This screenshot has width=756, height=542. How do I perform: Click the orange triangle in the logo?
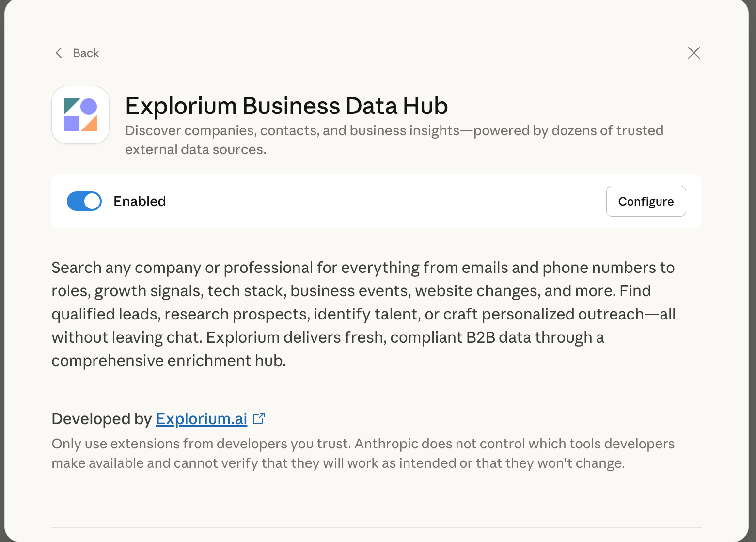[91, 125]
